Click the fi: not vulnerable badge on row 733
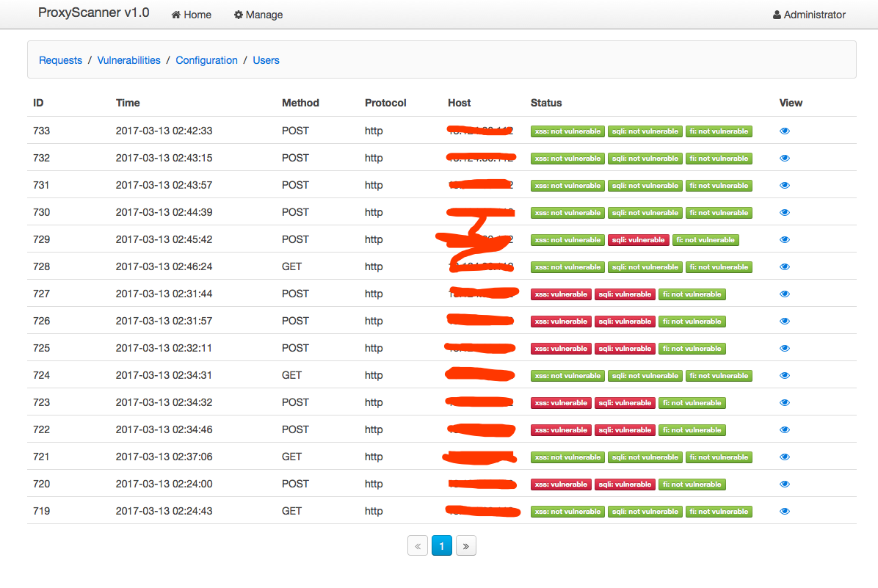This screenshot has width=878, height=588. (x=719, y=131)
